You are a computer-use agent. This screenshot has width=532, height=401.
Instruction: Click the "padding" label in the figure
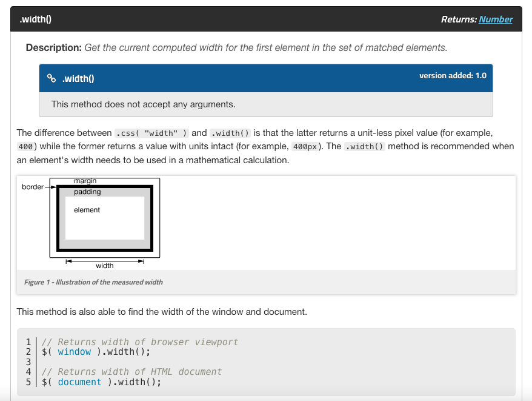(x=87, y=192)
